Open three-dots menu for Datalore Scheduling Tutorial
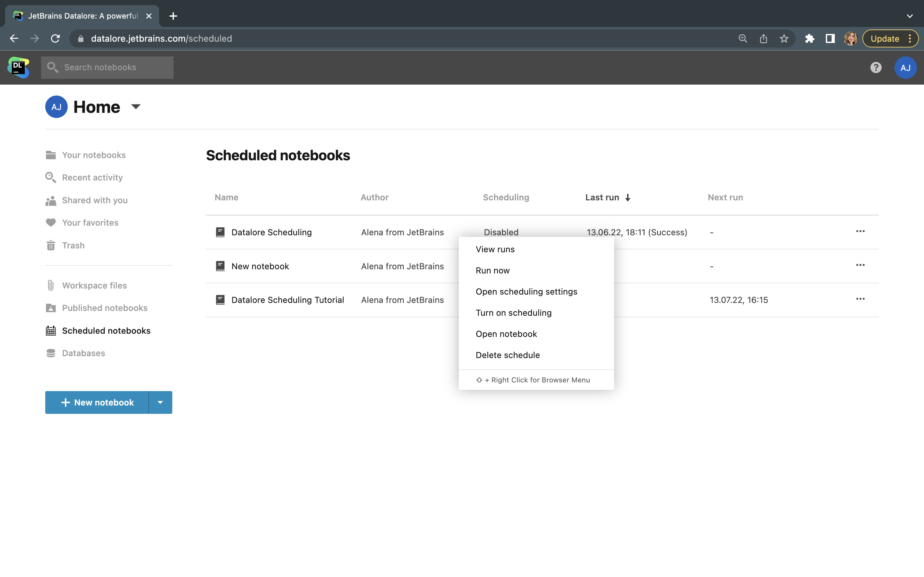Viewport: 924px width, 577px height. pyautogui.click(x=860, y=299)
